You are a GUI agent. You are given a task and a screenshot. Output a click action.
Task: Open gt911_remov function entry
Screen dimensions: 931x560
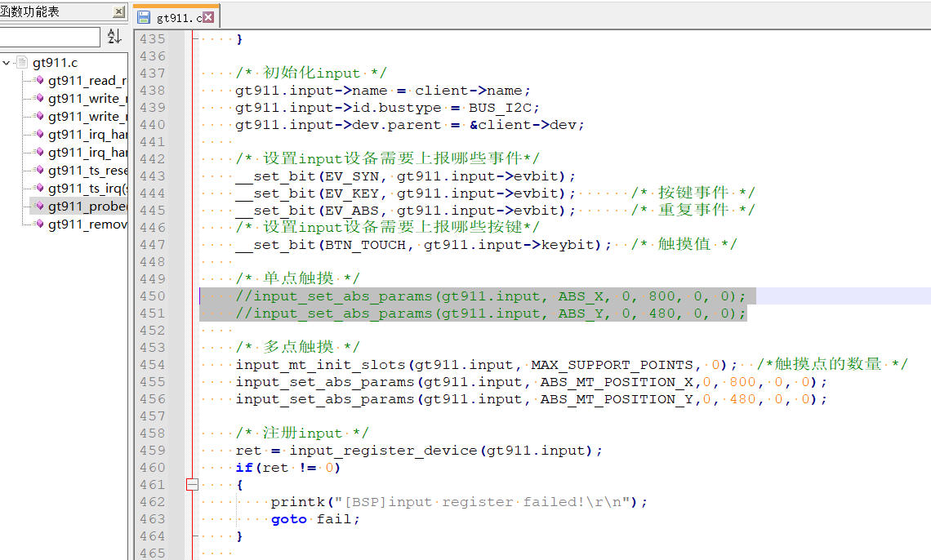click(87, 224)
